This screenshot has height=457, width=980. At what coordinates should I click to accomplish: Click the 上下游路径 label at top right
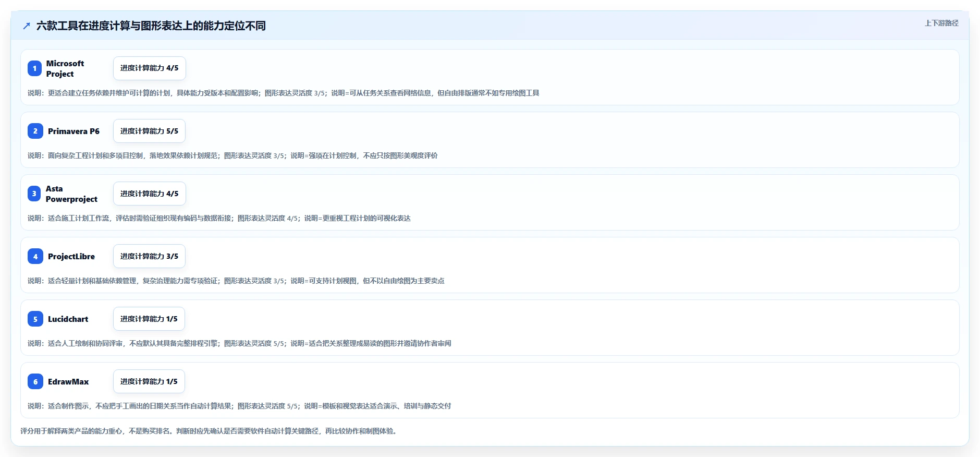pyautogui.click(x=941, y=23)
